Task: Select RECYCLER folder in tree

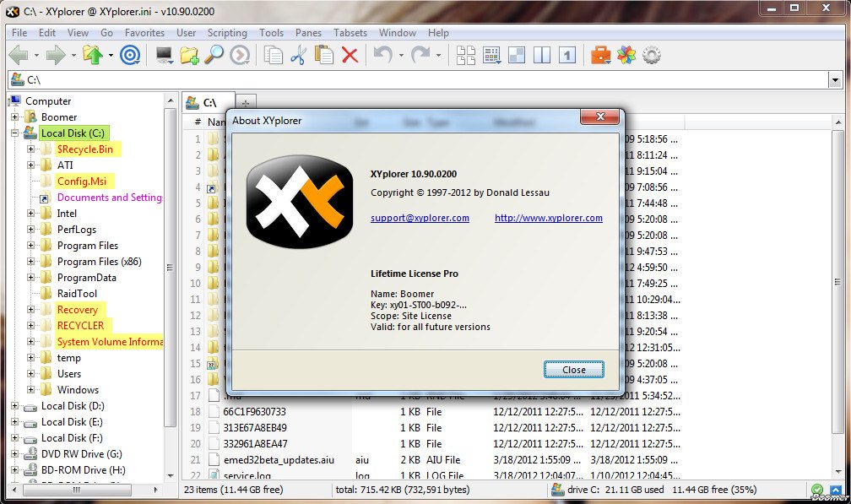Action: pos(80,326)
